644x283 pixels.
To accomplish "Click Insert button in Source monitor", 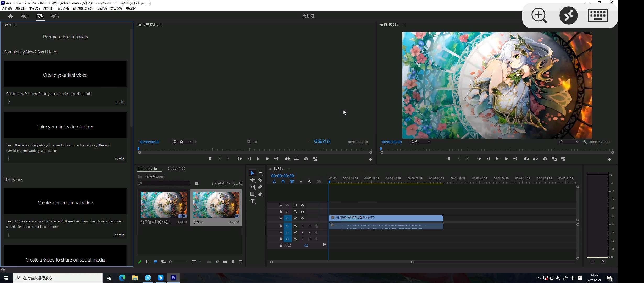I will 287,159.
